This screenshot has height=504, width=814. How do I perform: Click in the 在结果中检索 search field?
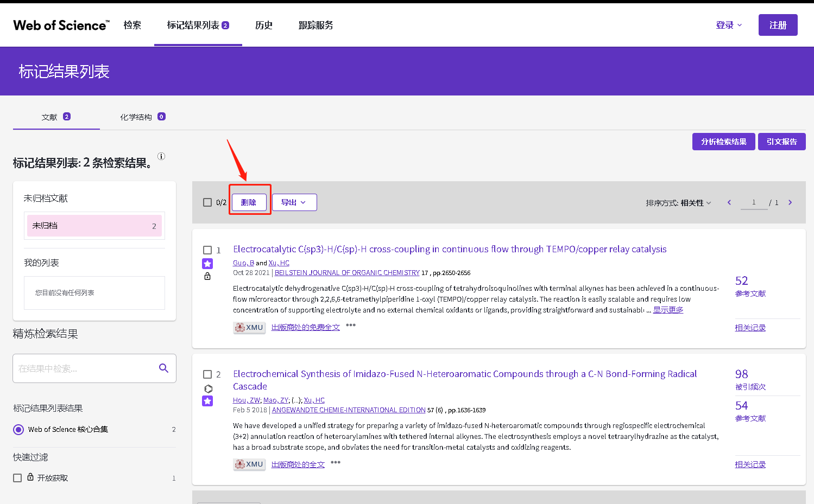coord(84,369)
